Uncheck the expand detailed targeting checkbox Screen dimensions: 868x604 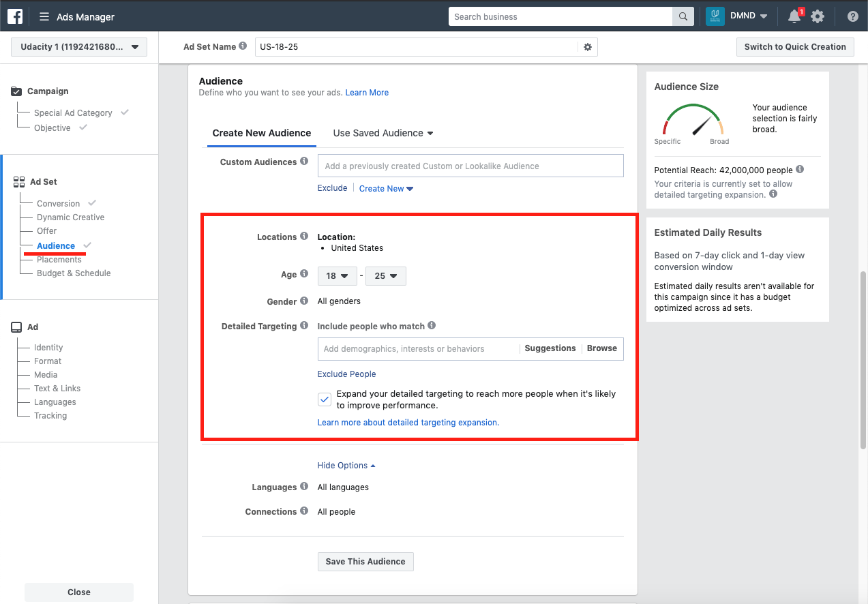[x=325, y=399]
